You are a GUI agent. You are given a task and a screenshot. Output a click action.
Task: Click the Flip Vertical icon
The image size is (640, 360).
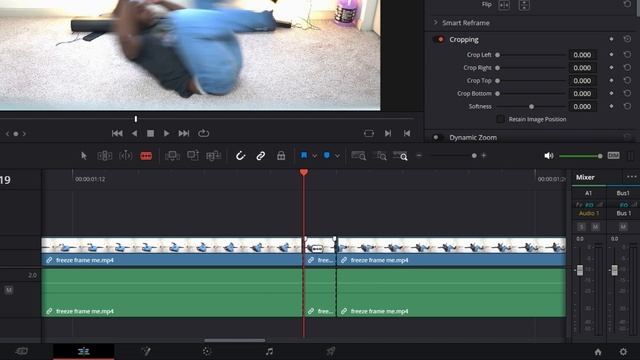(524, 5)
